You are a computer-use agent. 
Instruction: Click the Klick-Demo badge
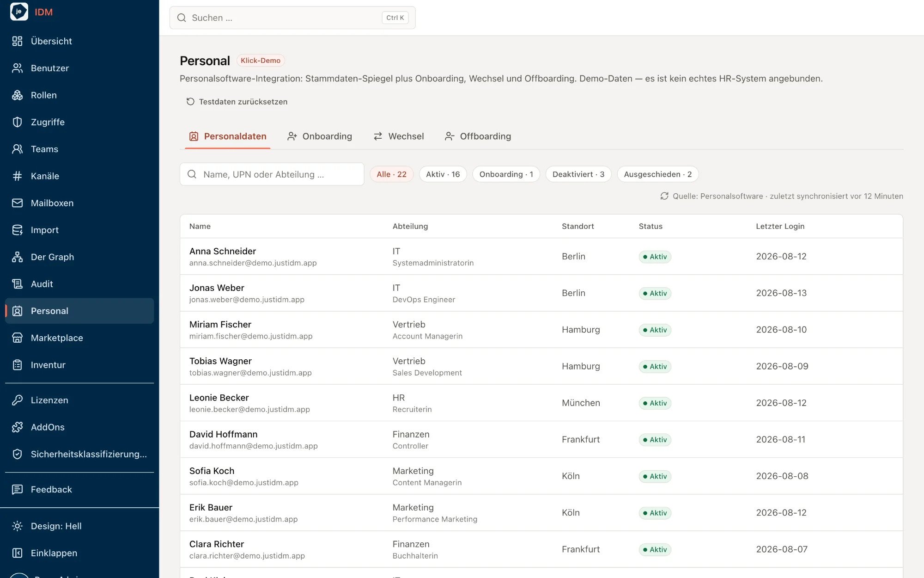pyautogui.click(x=261, y=61)
